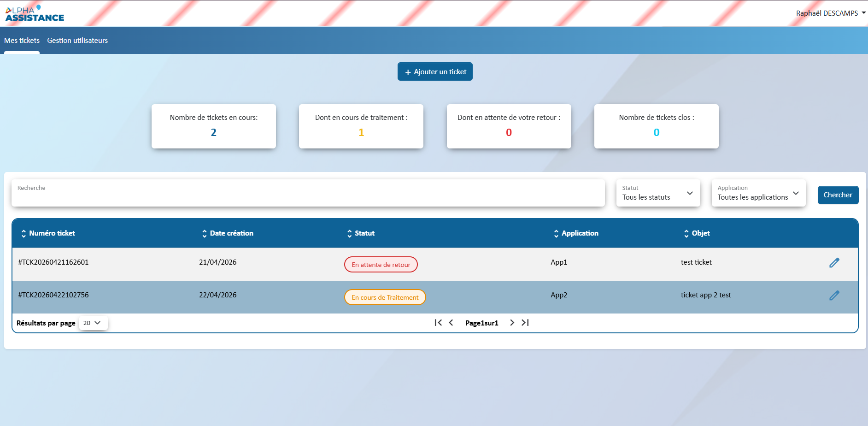Sort table by Application column
This screenshot has height=426, width=868.
576,233
